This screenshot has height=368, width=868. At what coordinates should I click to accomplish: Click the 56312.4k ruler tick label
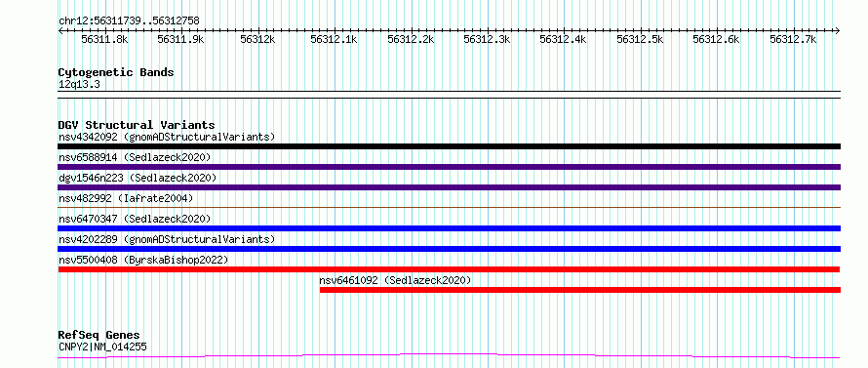point(563,40)
